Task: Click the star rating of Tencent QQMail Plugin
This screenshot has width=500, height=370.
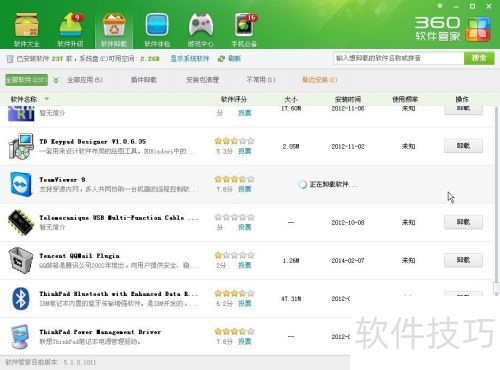Action: (234, 255)
